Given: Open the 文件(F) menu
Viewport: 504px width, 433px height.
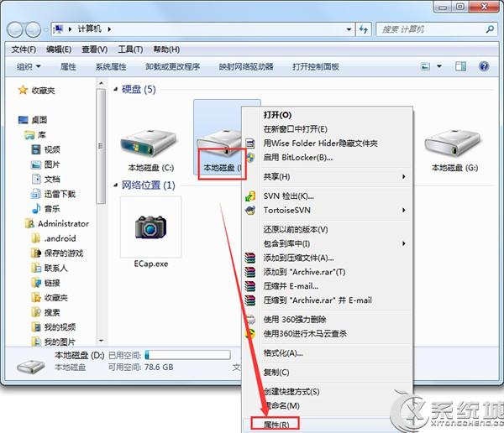Looking at the screenshot, I should coord(24,50).
